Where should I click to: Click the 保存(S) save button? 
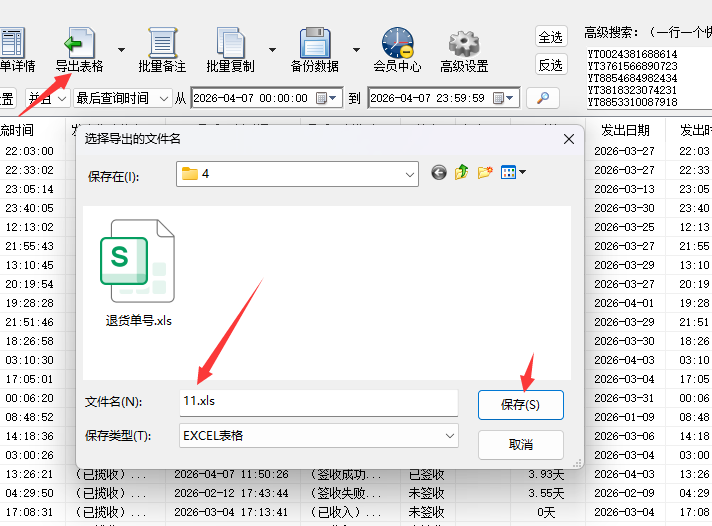click(x=520, y=404)
